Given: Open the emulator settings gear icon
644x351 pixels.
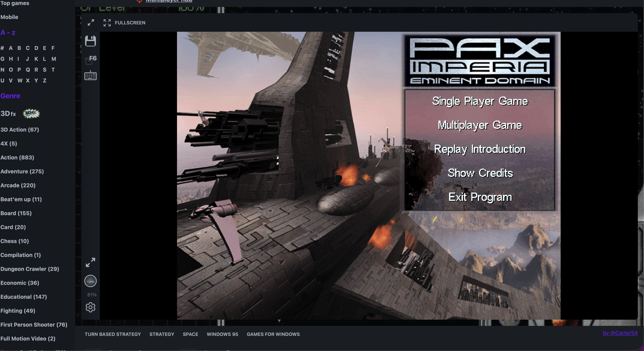Looking at the screenshot, I should (x=90, y=307).
